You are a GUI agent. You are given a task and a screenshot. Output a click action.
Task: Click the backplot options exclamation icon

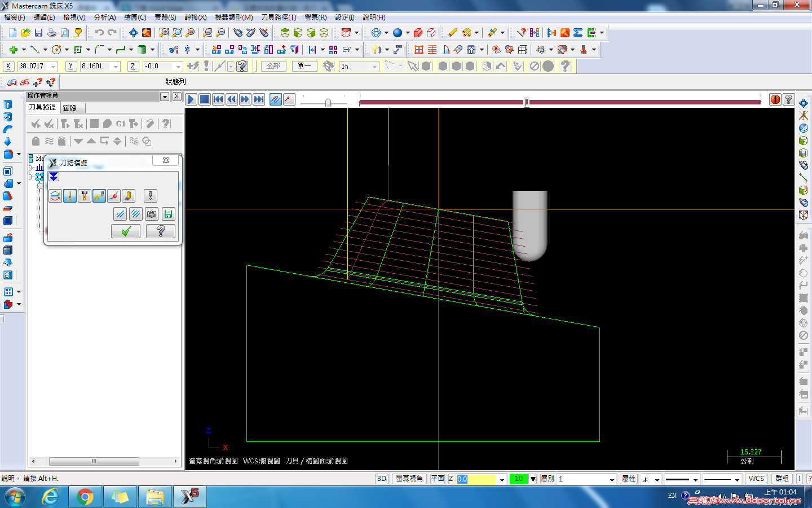click(150, 196)
